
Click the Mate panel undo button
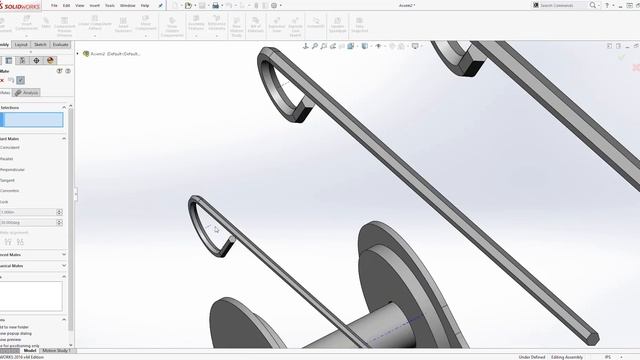coord(11,80)
